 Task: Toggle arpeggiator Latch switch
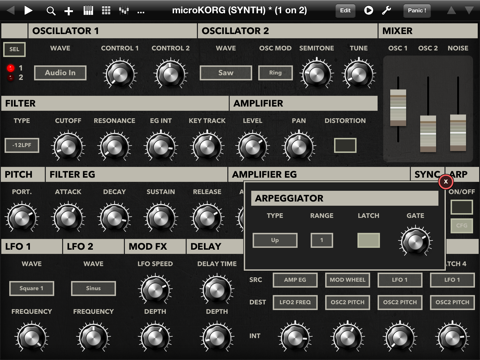[x=368, y=240]
